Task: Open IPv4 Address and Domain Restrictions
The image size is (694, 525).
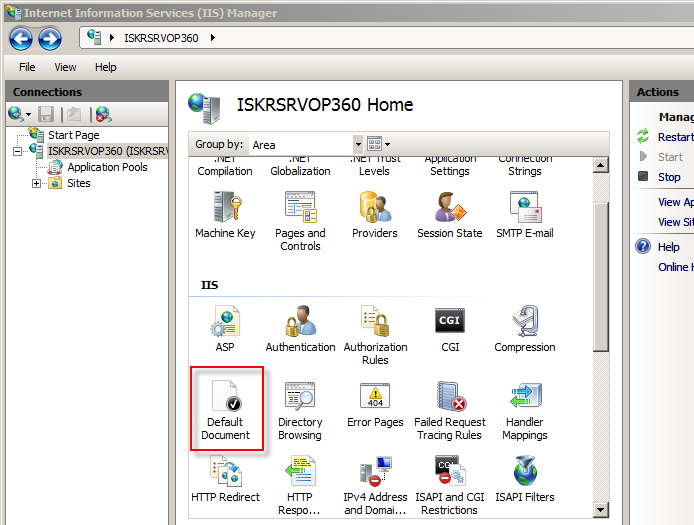Action: pyautogui.click(x=375, y=485)
